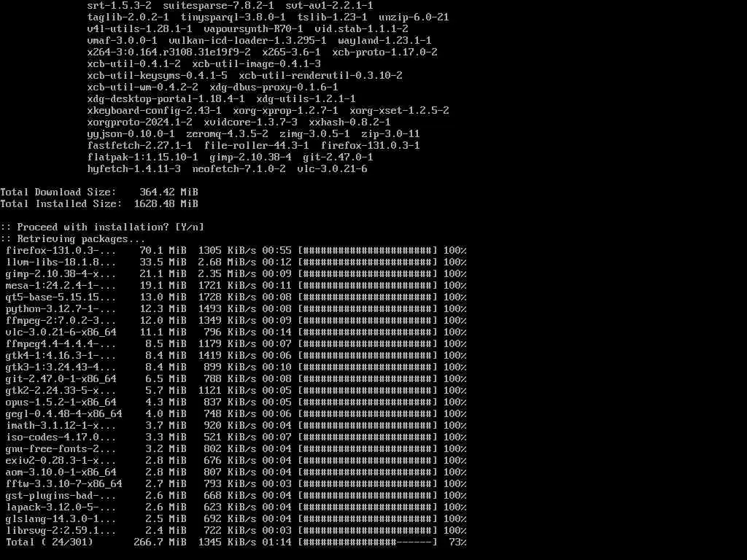Click the 'Total ( 24/301)' counter text

[x=50, y=542]
